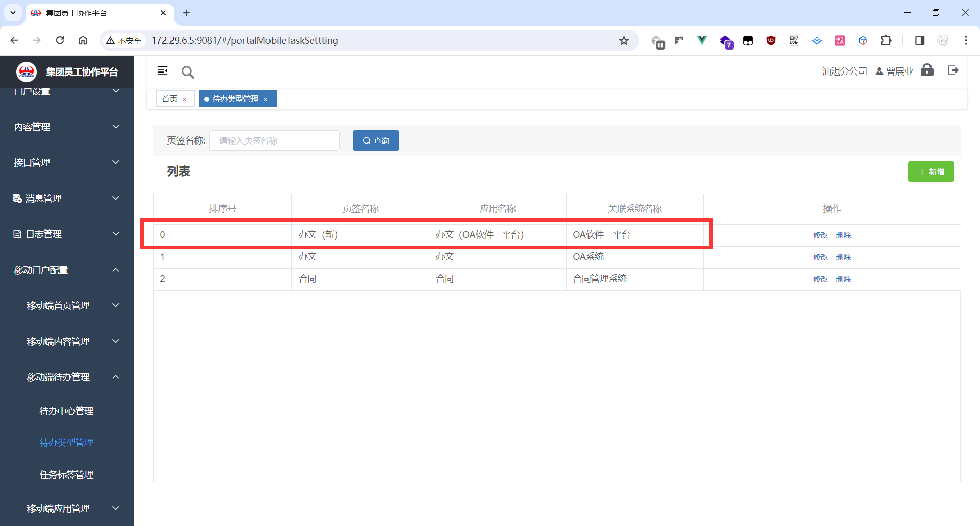Image resolution: width=980 pixels, height=526 pixels.
Task: Toggle the browser side panel icon
Action: [x=920, y=40]
